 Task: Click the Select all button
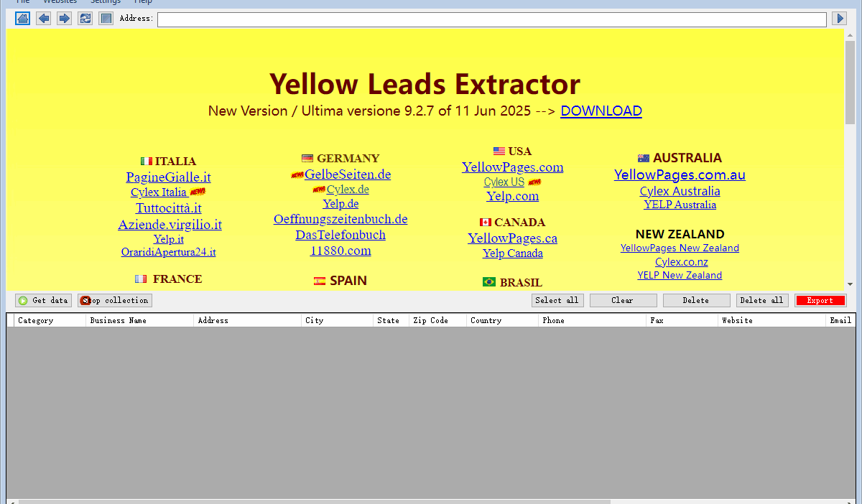point(557,301)
